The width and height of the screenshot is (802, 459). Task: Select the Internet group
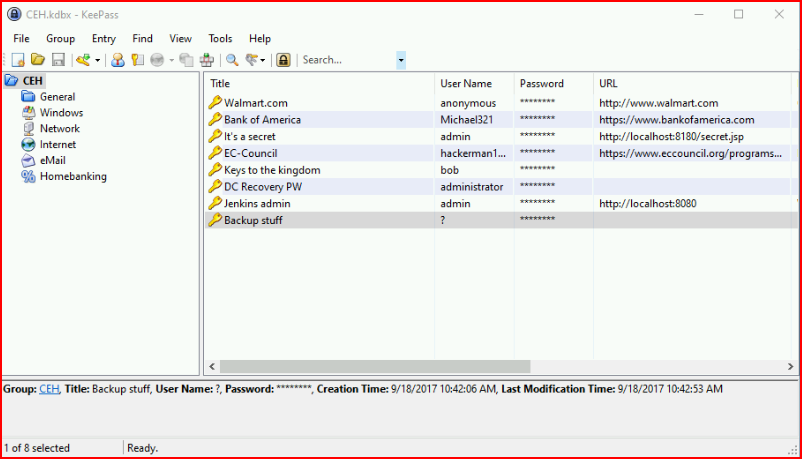(x=58, y=144)
